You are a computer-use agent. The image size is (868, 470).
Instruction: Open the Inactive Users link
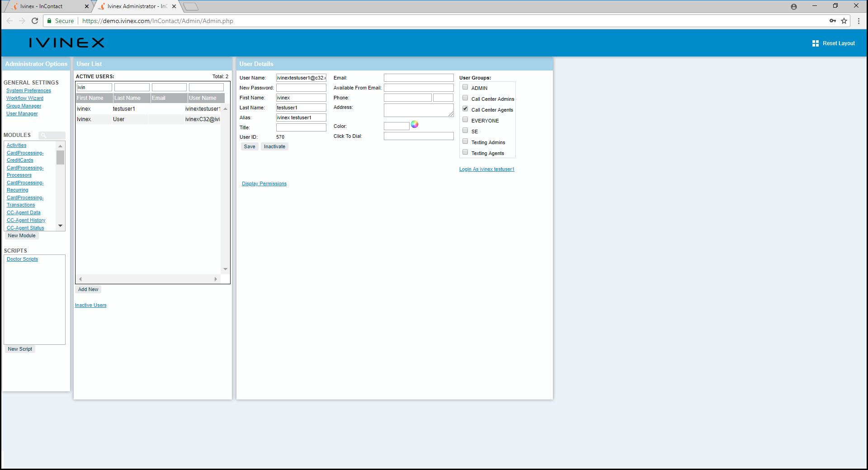(91, 305)
